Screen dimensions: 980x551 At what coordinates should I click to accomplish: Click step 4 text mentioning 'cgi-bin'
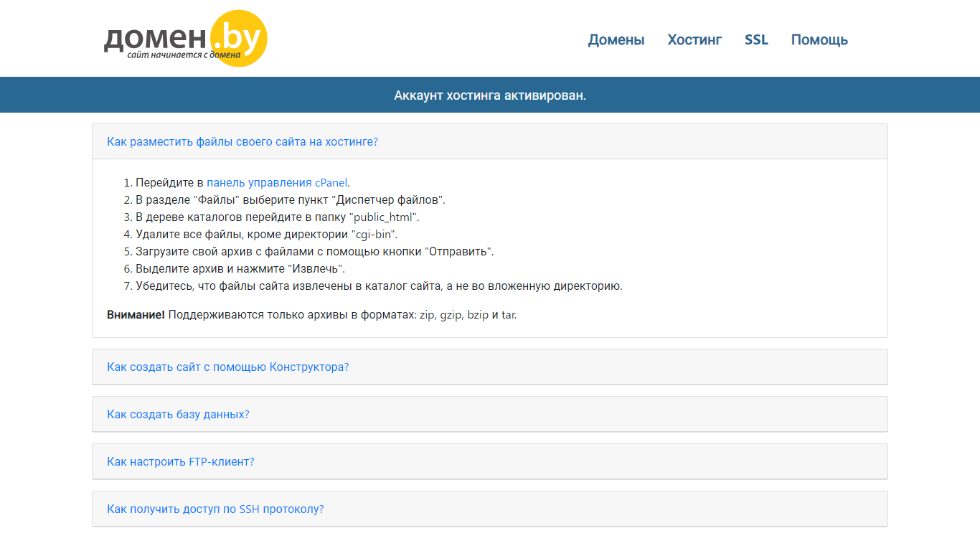click(x=266, y=235)
